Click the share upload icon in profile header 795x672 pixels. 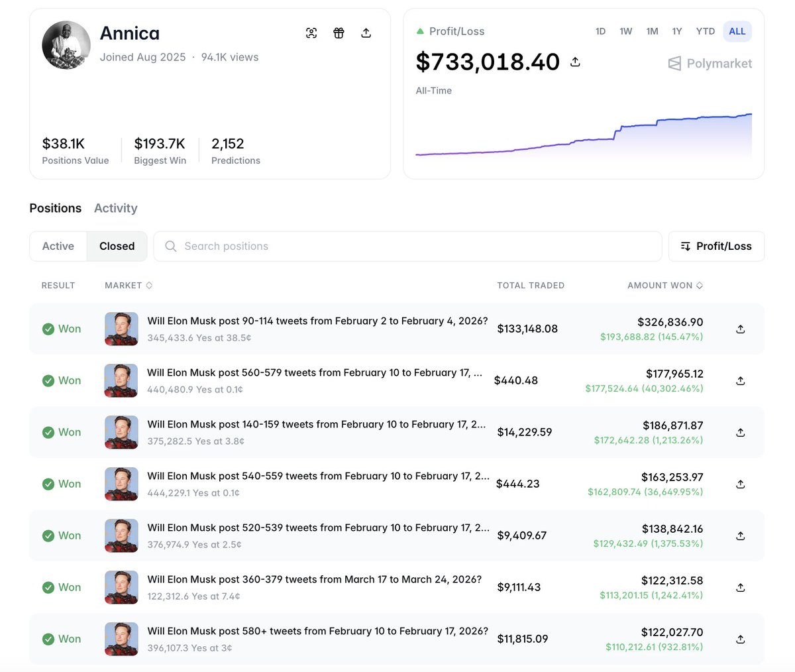pyautogui.click(x=366, y=33)
